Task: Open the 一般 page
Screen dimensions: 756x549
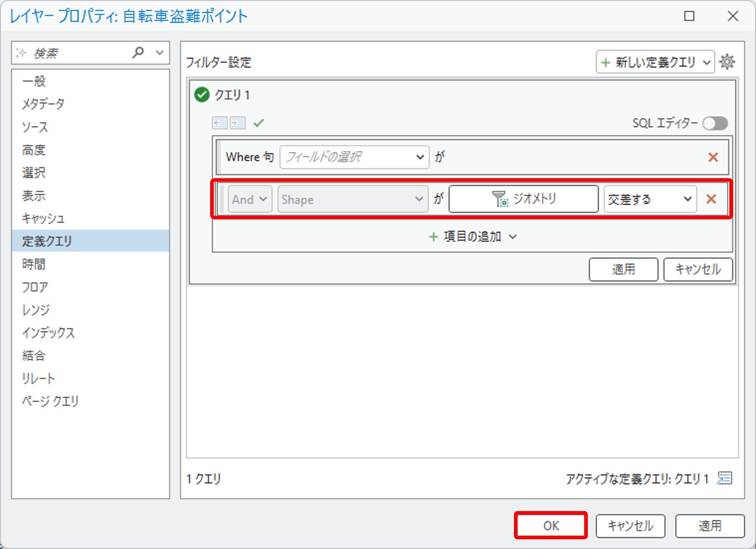Action: pos(90,81)
